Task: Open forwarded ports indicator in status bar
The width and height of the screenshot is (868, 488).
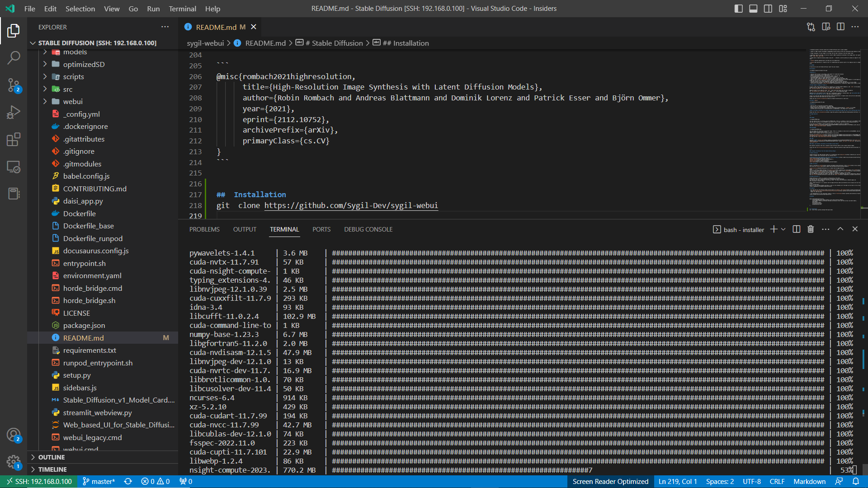Action: pos(186,482)
